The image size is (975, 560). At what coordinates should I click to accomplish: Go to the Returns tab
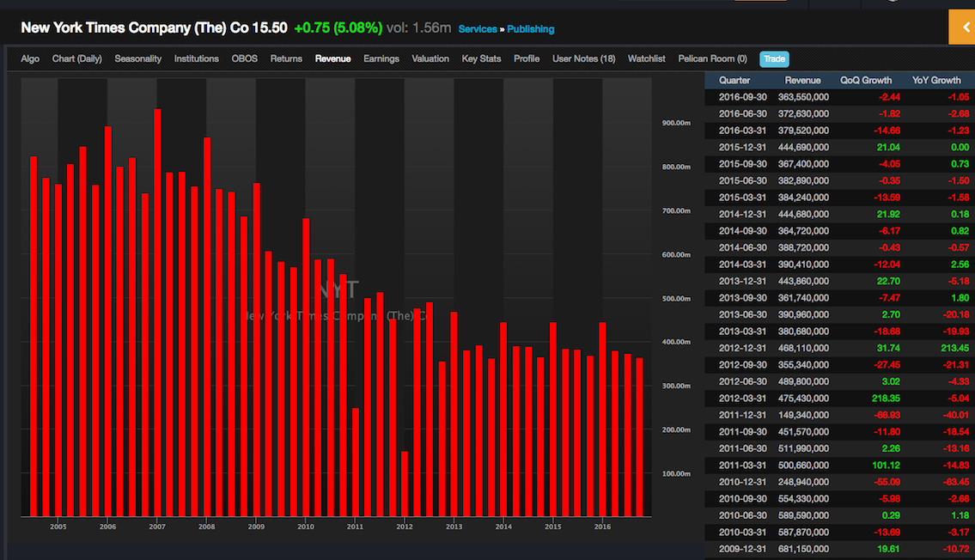pyautogui.click(x=286, y=58)
